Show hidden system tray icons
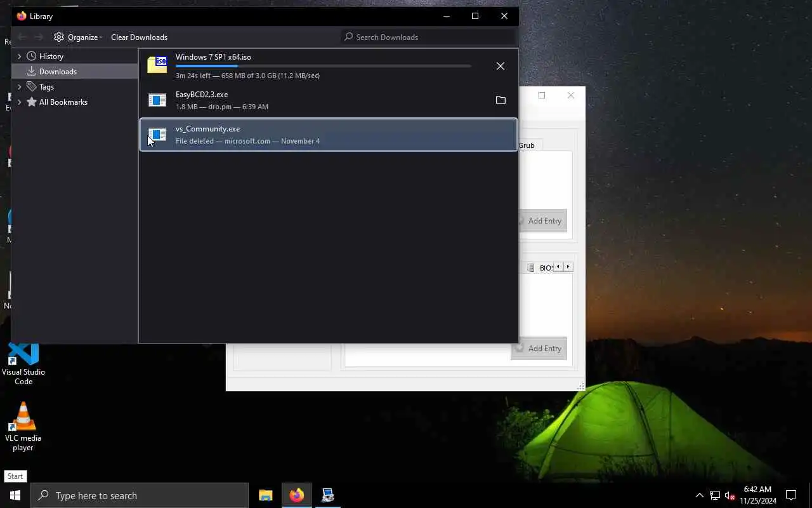The image size is (812, 508). point(700,495)
